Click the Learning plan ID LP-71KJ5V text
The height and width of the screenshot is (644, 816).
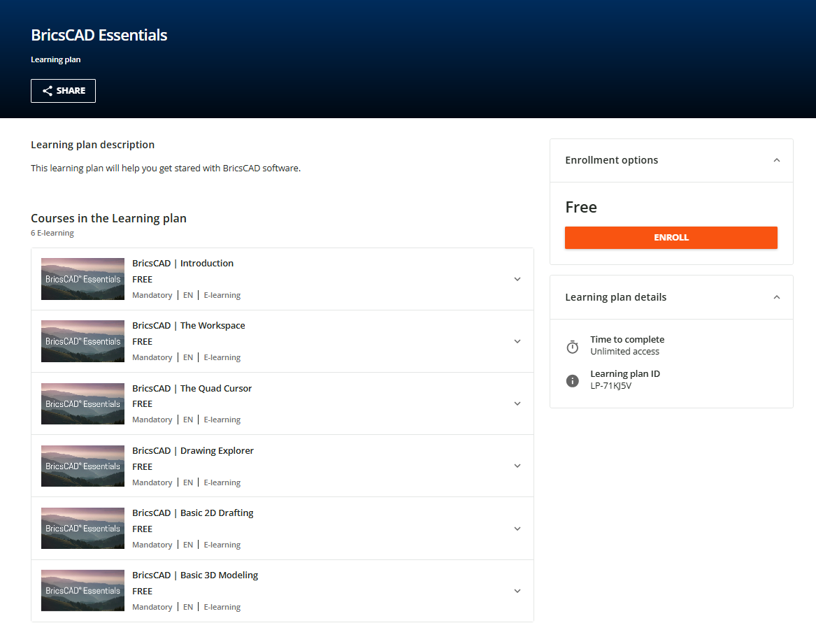tap(611, 386)
